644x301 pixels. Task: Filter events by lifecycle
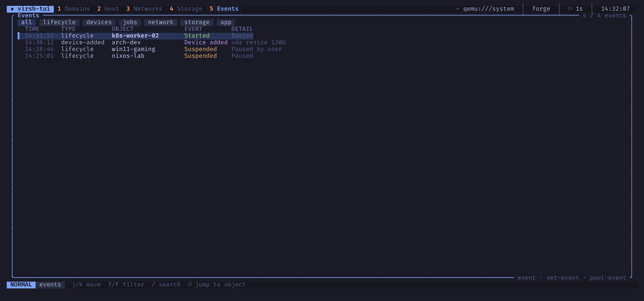(59, 22)
